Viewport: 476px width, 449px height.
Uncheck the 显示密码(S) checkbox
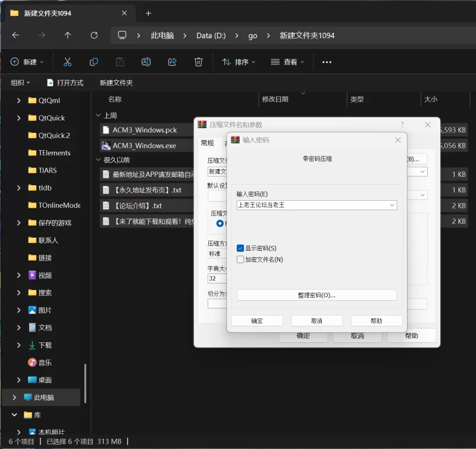[240, 248]
